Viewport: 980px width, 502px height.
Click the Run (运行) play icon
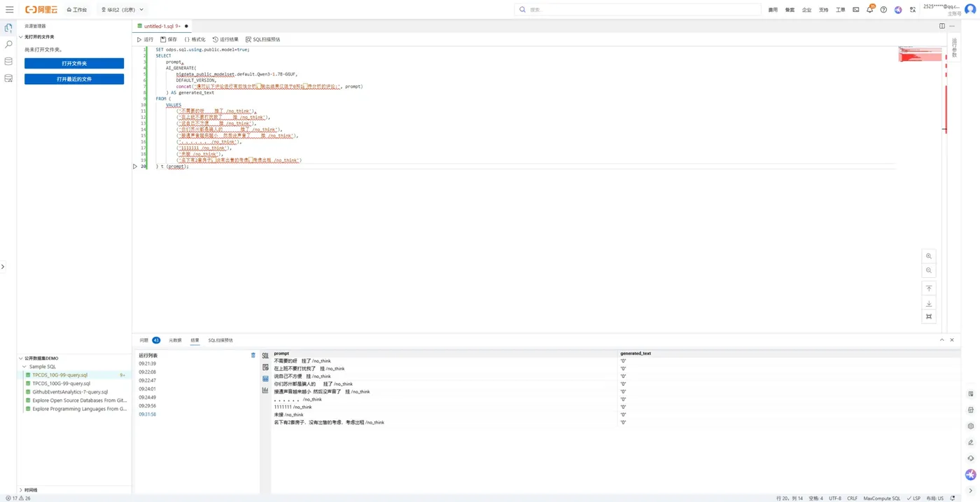click(139, 40)
